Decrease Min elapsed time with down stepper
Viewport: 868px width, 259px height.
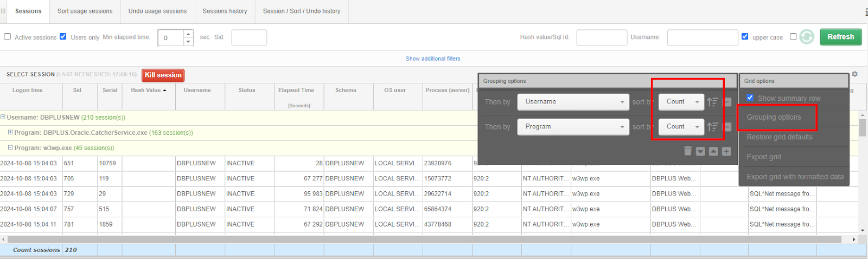[188, 42]
